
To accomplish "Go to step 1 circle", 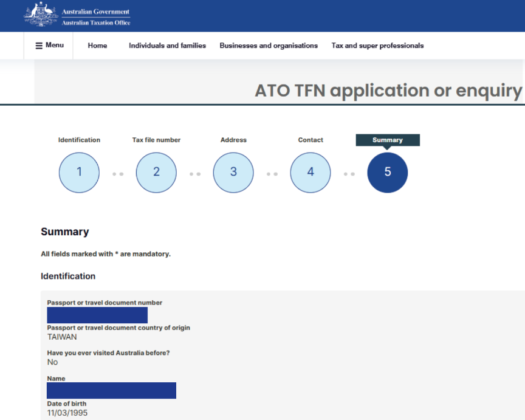I will pyautogui.click(x=79, y=172).
